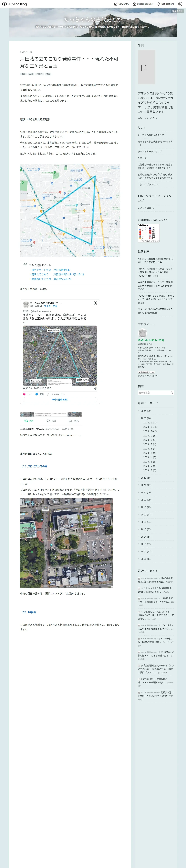Open the 2023 / 7 (4) archive
Image resolution: width=186 pixels, height=868 pixels.
pyautogui.click(x=149, y=444)
